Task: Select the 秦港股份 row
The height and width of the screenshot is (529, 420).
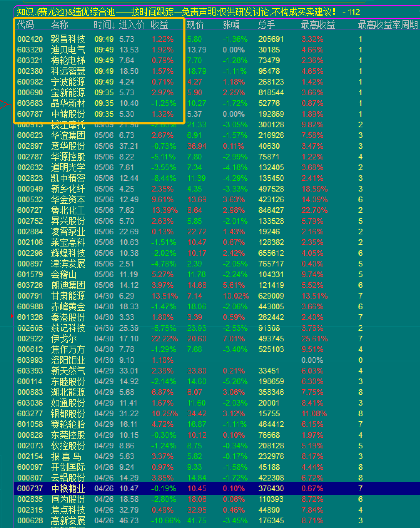Action: (x=217, y=317)
